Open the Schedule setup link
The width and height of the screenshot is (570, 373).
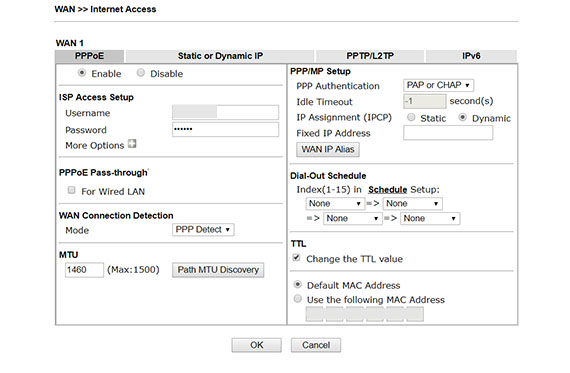[388, 189]
